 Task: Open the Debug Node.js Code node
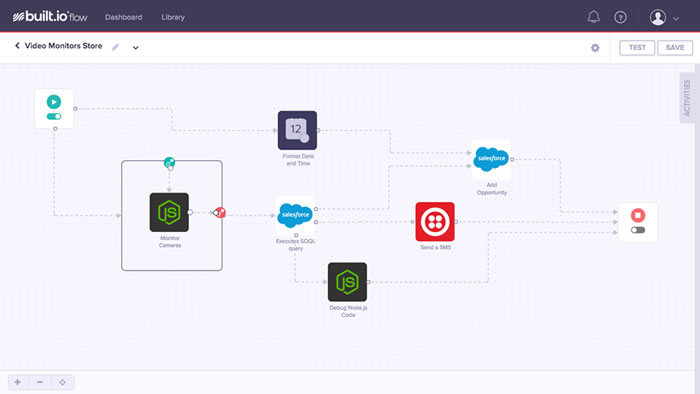347,282
